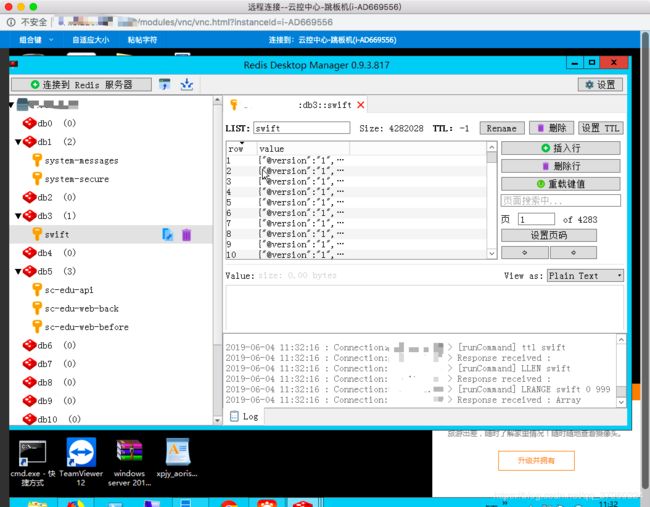Click the LIST key name field
This screenshot has height=507, width=650.
302,128
